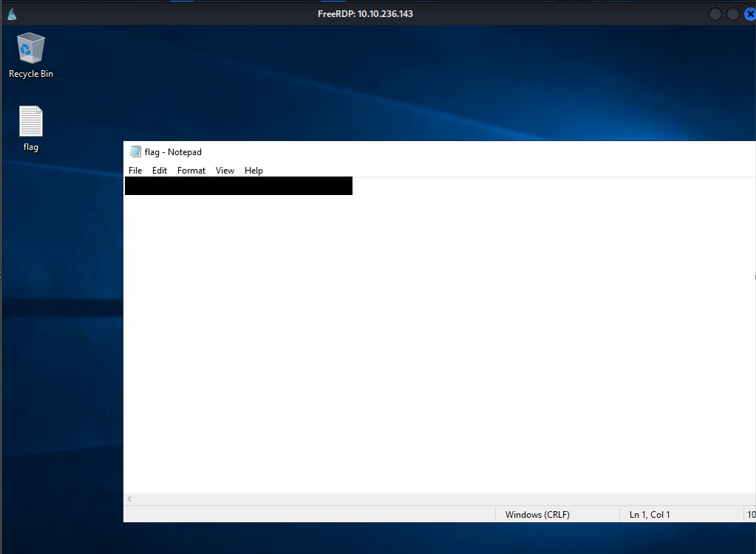Expand the Format menu in Notepad

point(191,171)
